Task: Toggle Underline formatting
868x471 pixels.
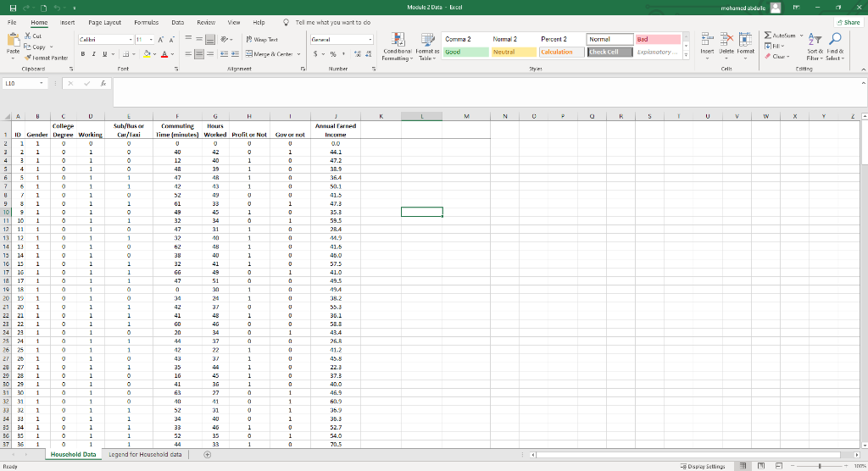Action: 104,54
